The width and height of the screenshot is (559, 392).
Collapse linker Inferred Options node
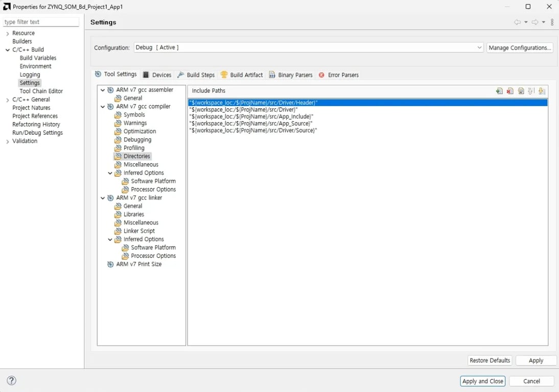pos(110,239)
